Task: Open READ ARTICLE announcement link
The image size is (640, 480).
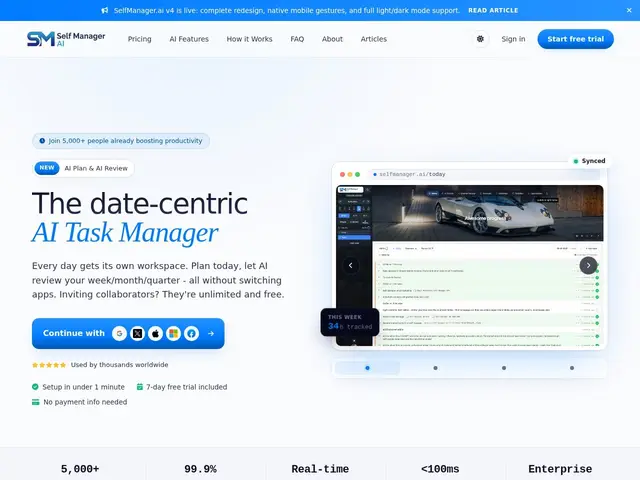Action: 493,10
